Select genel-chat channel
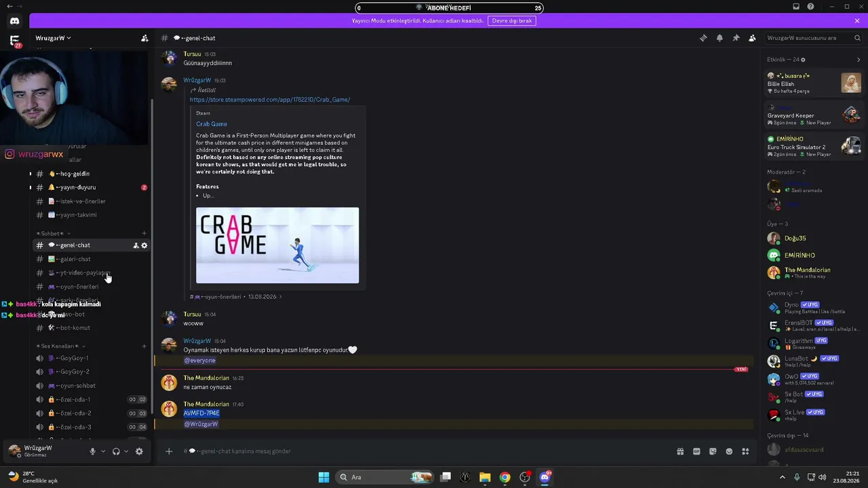This screenshot has height=488, width=868. (91, 245)
